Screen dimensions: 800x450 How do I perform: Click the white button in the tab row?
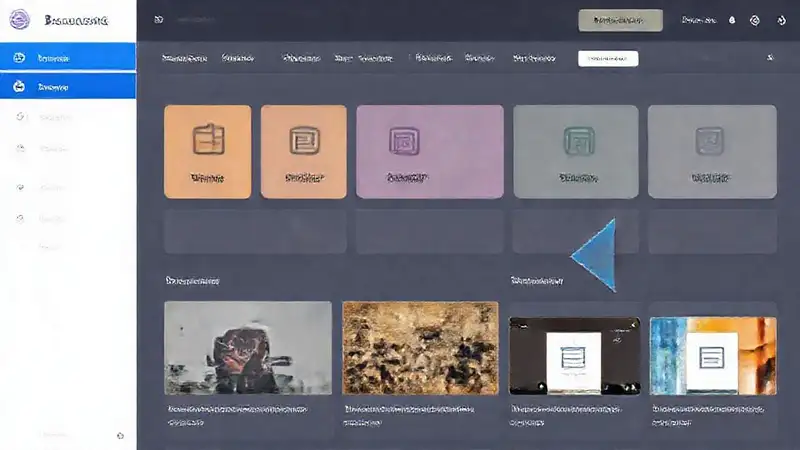click(608, 59)
